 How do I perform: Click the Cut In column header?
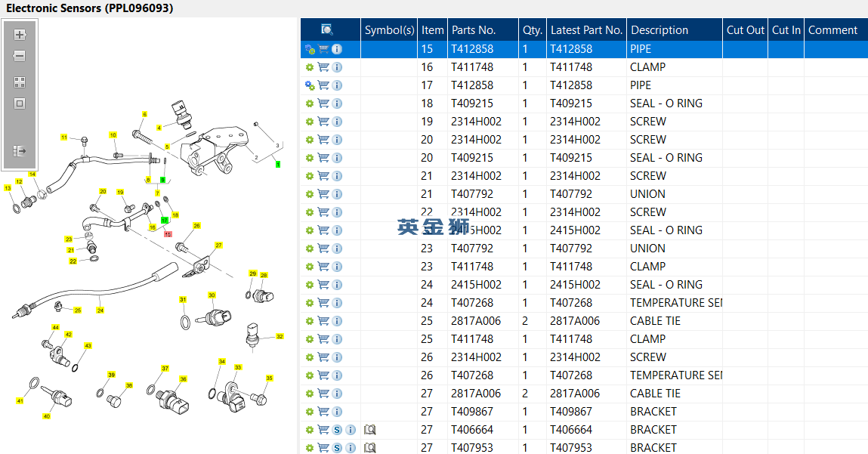click(786, 30)
